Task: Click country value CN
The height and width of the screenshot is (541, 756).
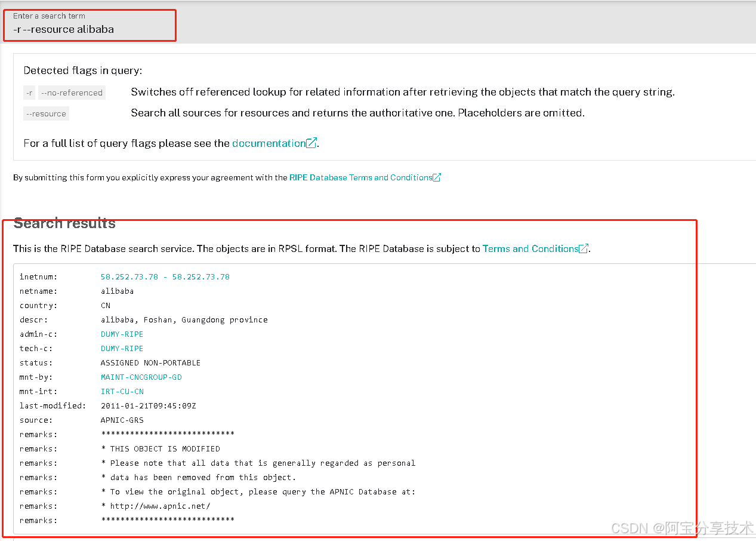Action: coord(106,306)
